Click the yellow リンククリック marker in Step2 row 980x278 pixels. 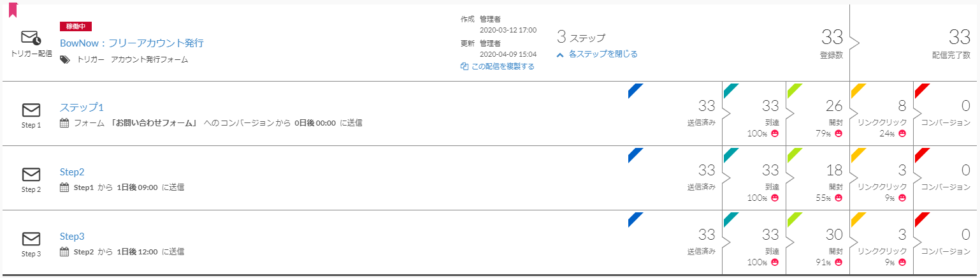tap(857, 154)
